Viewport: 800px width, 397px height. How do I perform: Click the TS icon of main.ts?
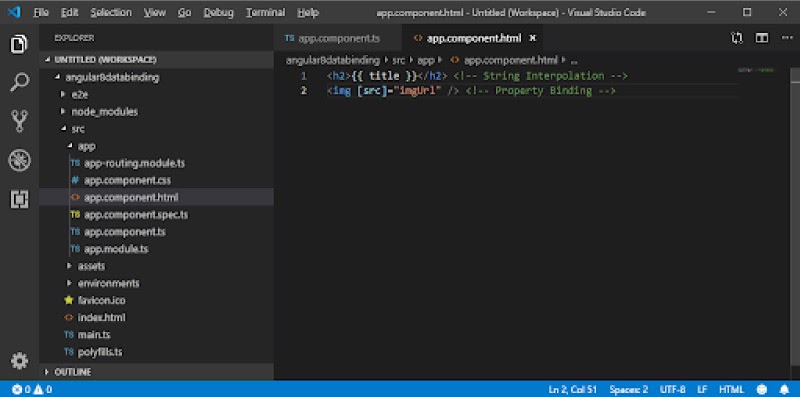click(x=69, y=335)
